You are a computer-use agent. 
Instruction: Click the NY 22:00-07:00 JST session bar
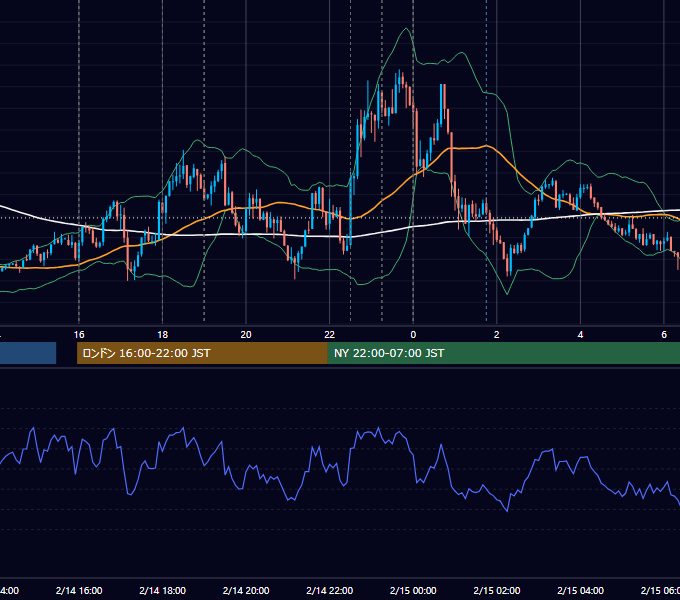(503, 353)
